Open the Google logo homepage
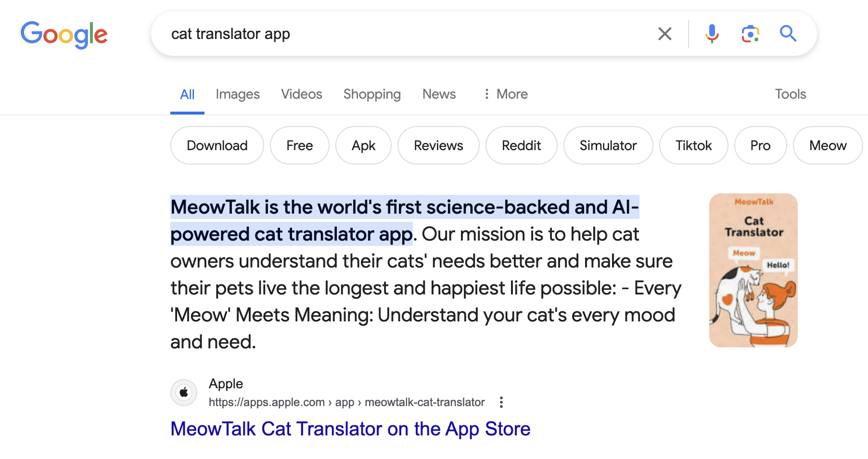The image size is (868, 459). pyautogui.click(x=64, y=35)
